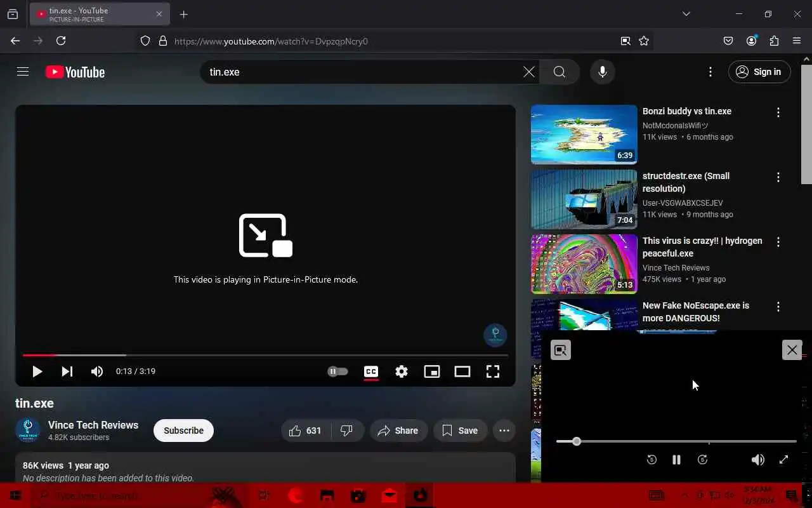Save video to a playlist

(x=460, y=431)
